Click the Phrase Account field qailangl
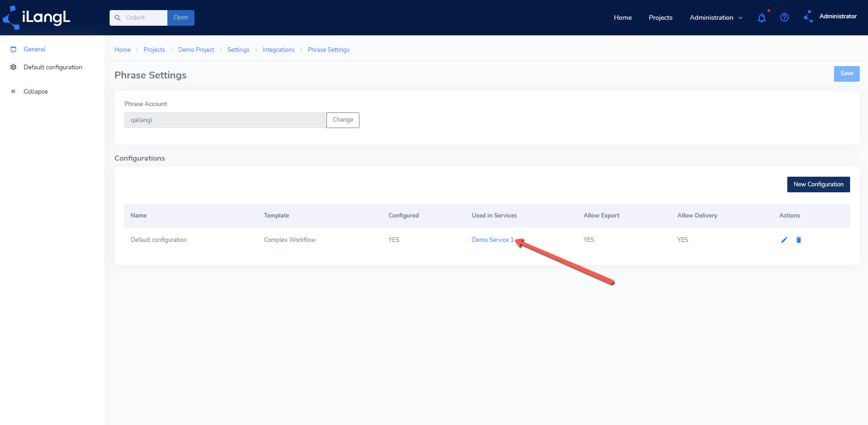Screen dimensions: 868x425 click(x=225, y=120)
